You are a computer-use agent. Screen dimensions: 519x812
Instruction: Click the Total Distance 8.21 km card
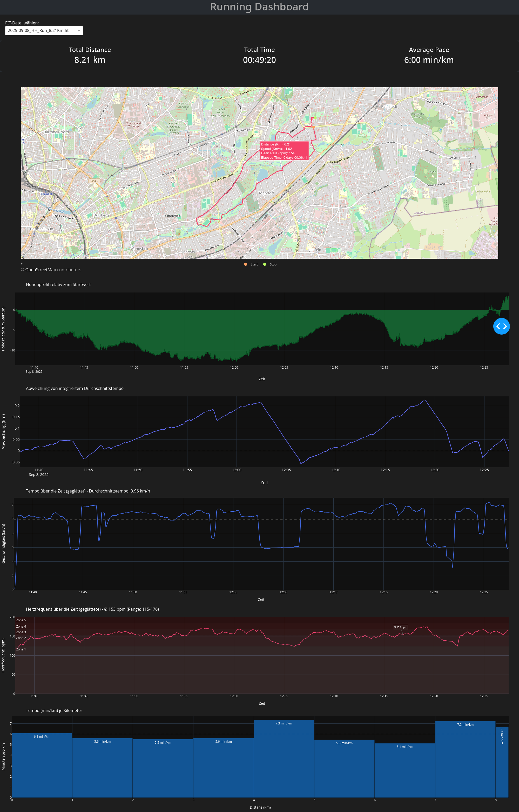coord(90,55)
